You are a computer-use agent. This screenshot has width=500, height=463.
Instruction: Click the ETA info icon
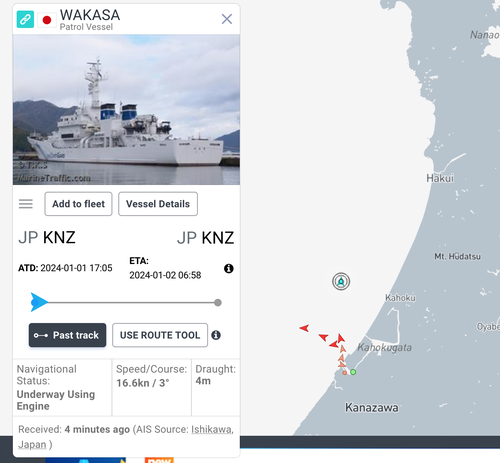pyautogui.click(x=229, y=268)
